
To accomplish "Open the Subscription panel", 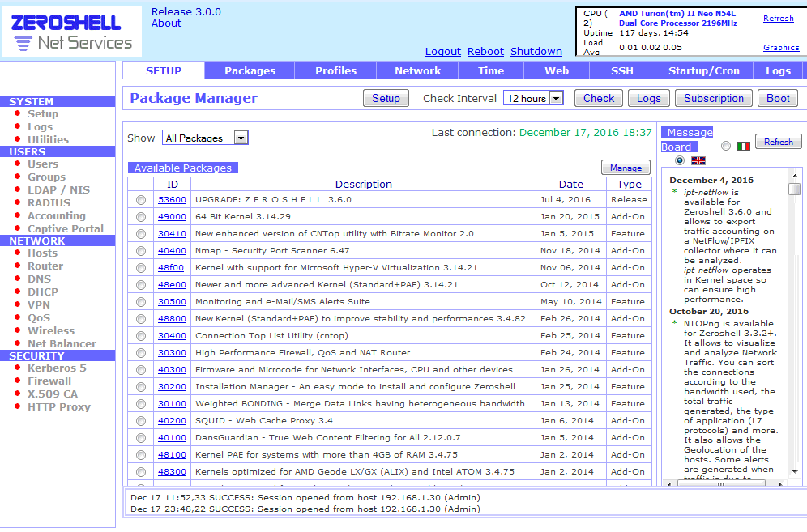I will [713, 97].
